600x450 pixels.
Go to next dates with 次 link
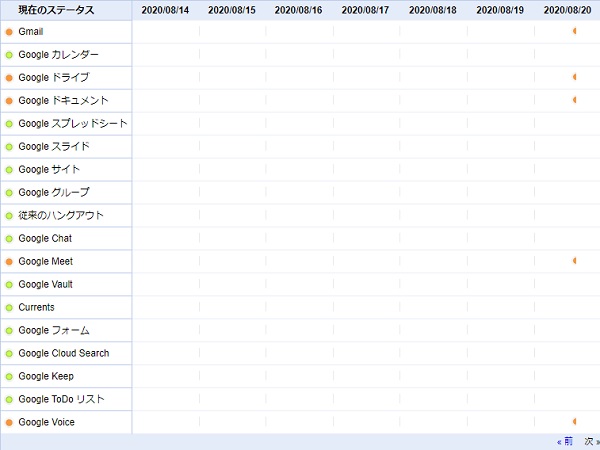point(590,441)
